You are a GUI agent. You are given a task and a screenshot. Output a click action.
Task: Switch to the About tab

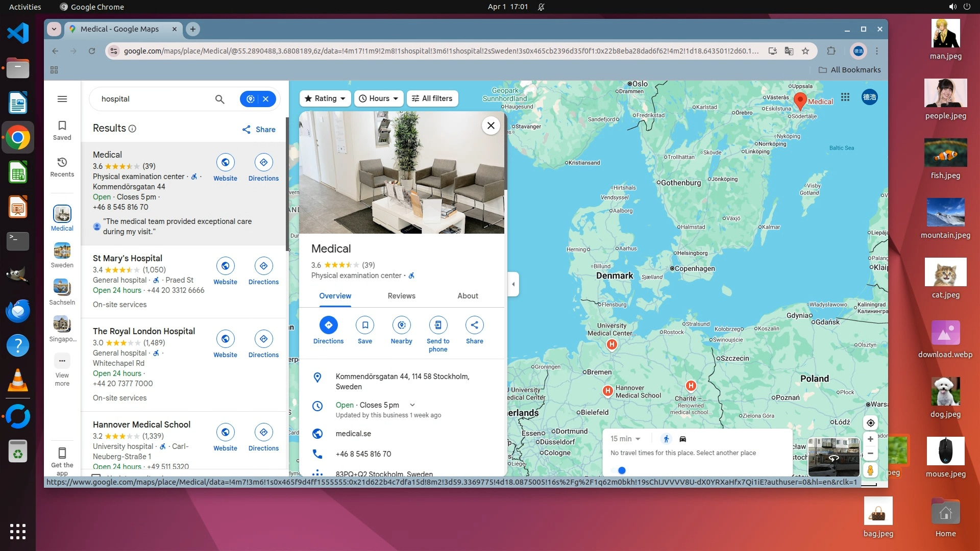coord(468,296)
